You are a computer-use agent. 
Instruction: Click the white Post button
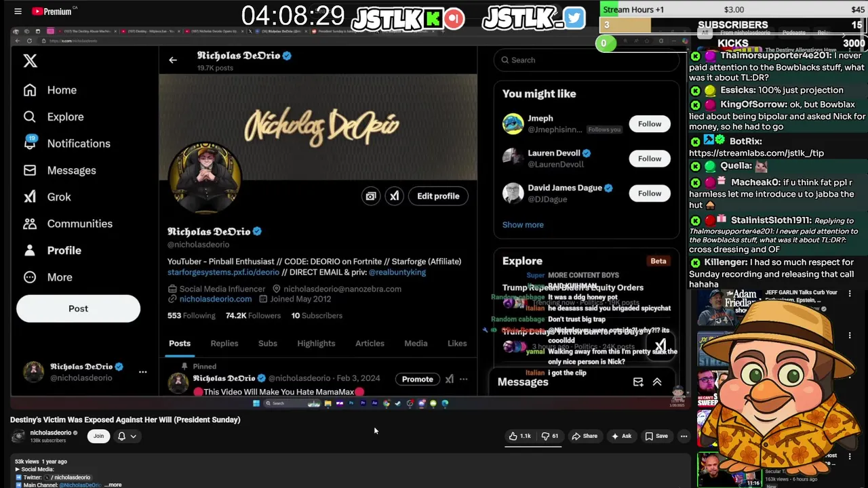78,308
